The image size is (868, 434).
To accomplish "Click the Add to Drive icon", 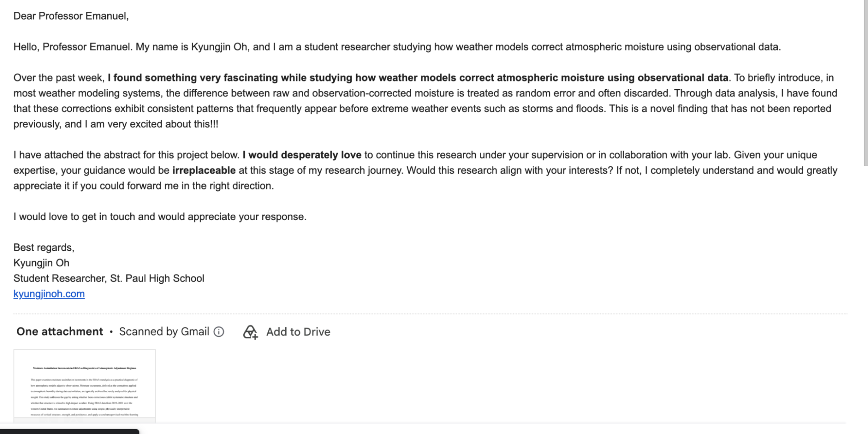I will [251, 332].
